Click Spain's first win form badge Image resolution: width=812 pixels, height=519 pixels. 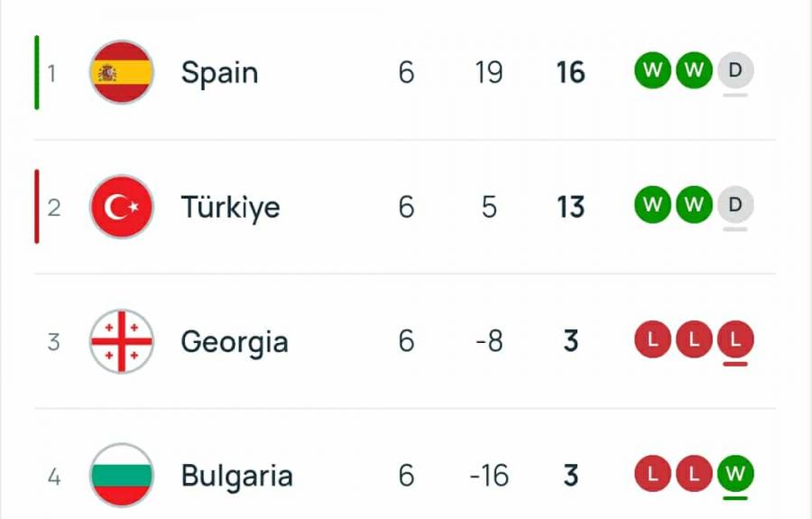click(652, 70)
